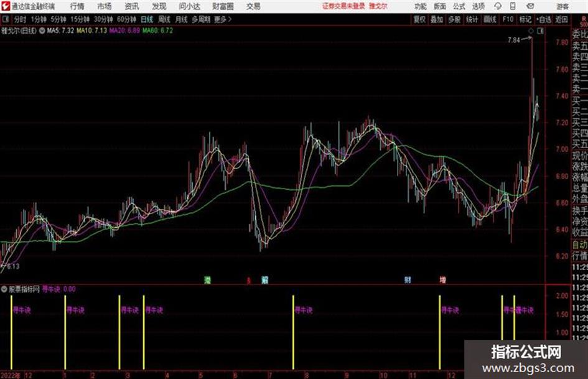Click the red 增 info marker

[x=443, y=279]
